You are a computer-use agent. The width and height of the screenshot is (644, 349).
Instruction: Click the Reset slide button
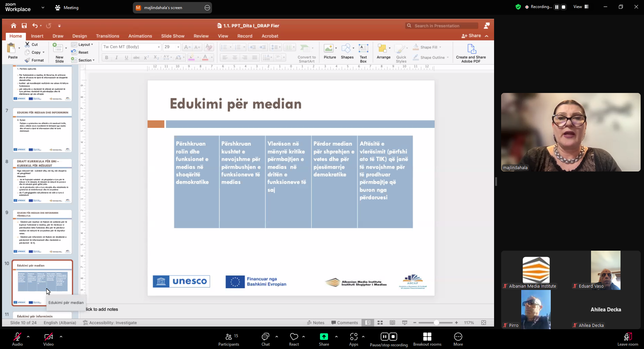(x=80, y=52)
